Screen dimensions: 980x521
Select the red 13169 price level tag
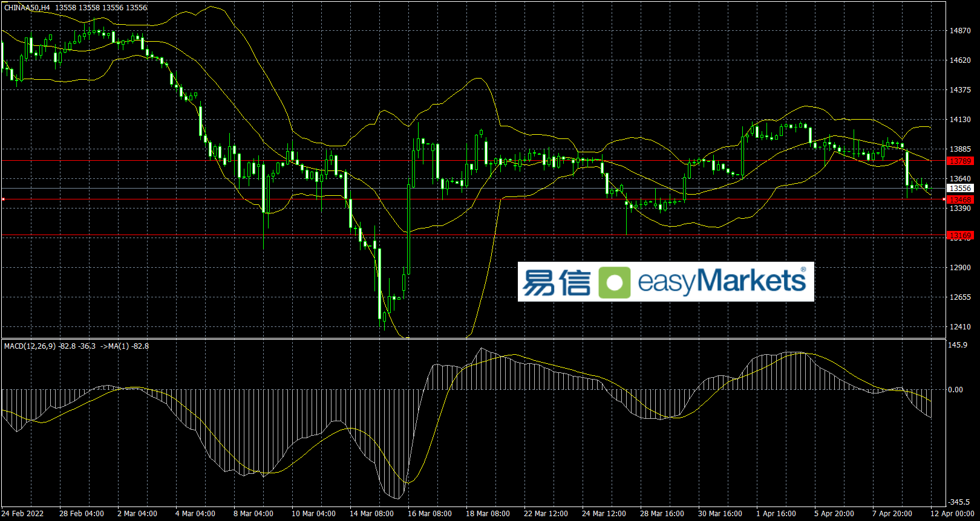pos(960,236)
